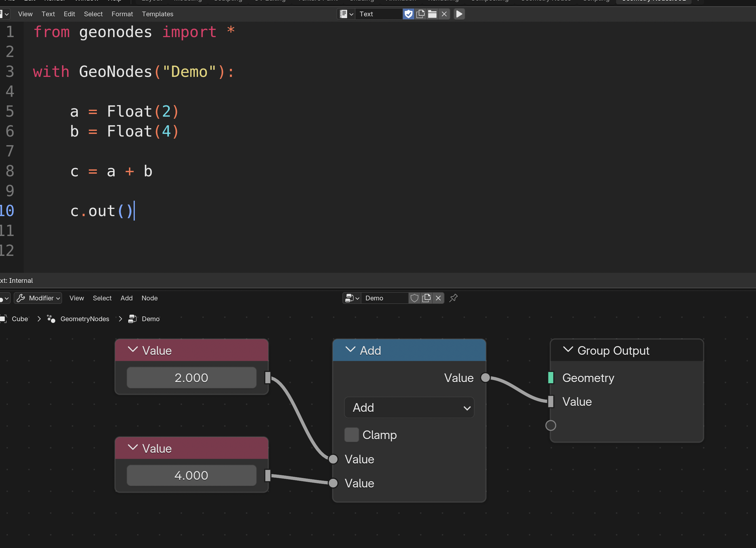Open the Templates menu in text editor
This screenshot has width=756, height=548.
point(157,14)
